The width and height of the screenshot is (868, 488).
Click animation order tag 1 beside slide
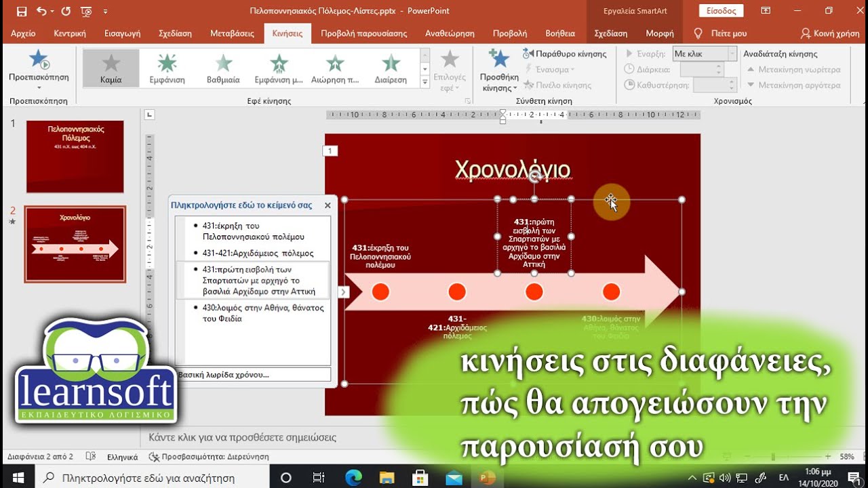pyautogui.click(x=330, y=151)
